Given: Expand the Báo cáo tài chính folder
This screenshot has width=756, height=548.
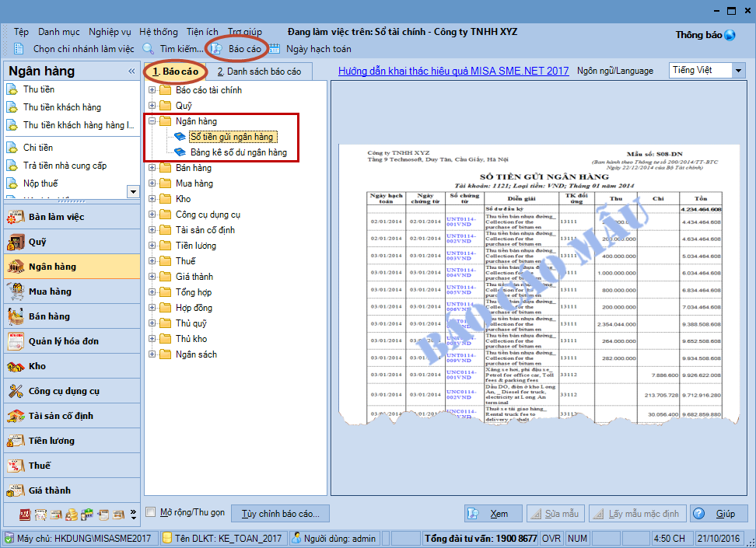Looking at the screenshot, I should point(152,90).
